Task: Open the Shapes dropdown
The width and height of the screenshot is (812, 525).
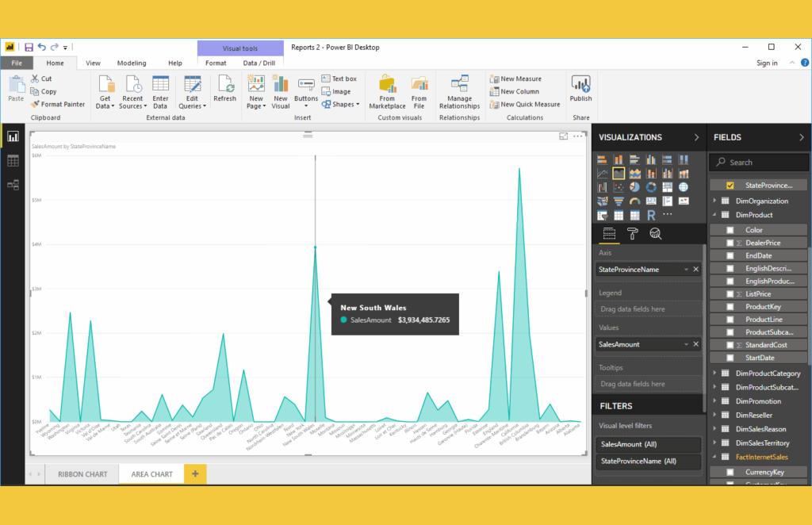Action: click(340, 104)
